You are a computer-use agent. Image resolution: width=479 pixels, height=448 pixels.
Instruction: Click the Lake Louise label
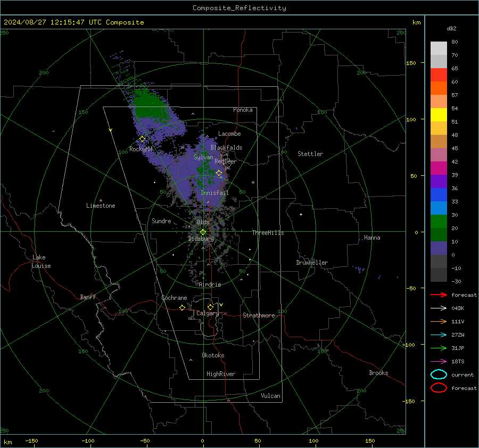41,262
